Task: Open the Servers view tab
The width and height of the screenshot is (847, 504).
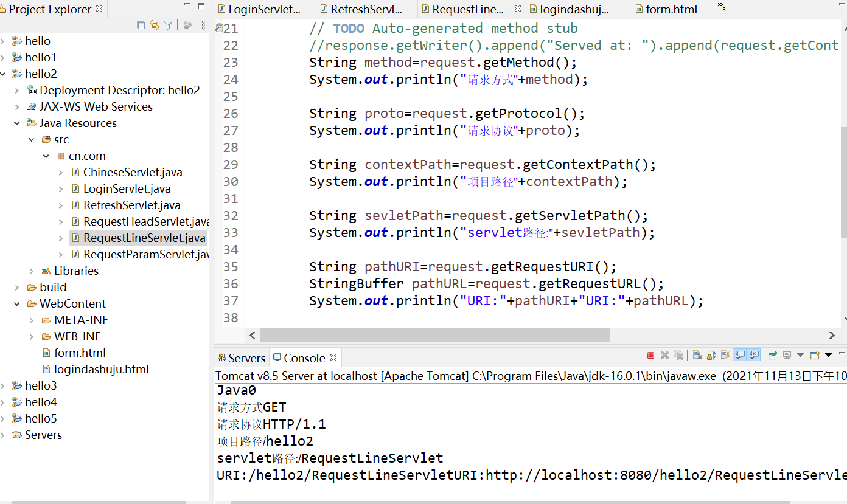Action: (x=242, y=358)
